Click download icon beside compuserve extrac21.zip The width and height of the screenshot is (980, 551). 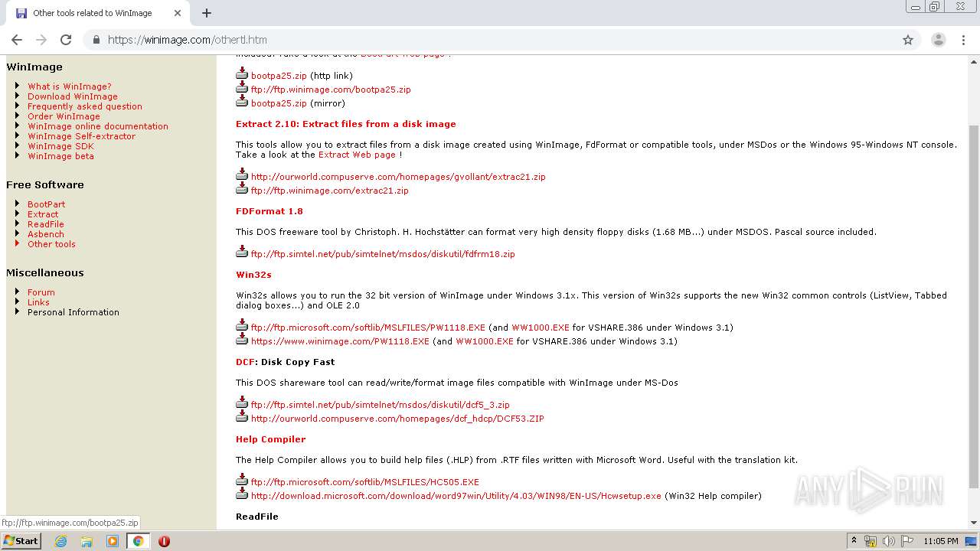pos(242,174)
